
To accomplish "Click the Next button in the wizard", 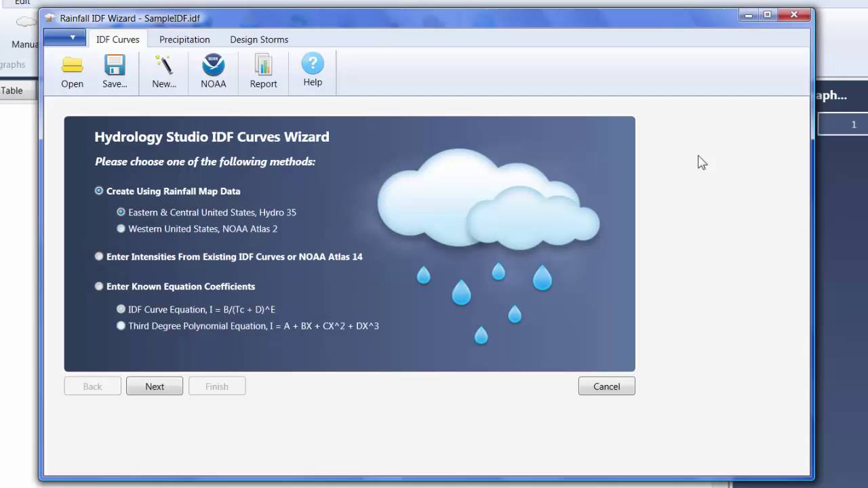I will click(x=155, y=386).
